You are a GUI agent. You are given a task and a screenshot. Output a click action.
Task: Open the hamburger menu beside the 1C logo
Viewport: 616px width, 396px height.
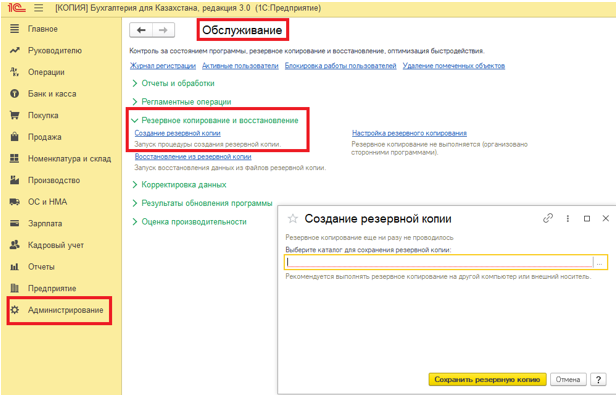coord(38,8)
